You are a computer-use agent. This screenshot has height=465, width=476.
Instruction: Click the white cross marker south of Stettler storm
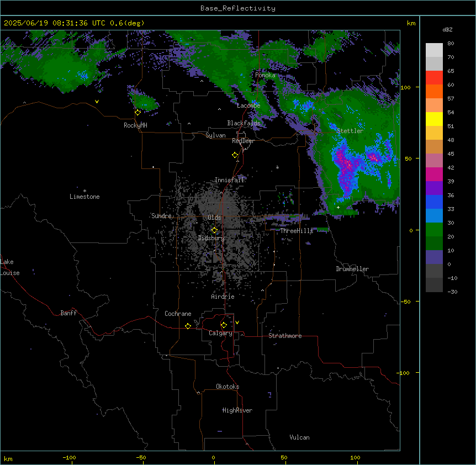tap(338, 208)
